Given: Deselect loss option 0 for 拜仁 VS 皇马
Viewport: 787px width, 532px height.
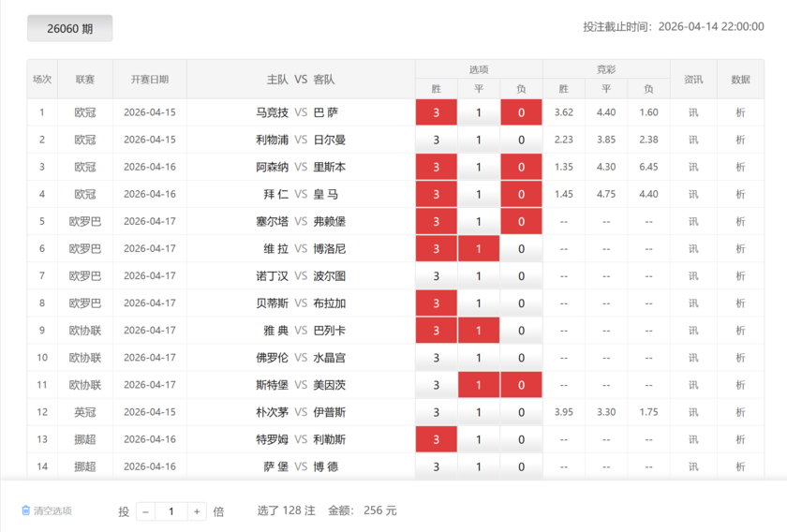Looking at the screenshot, I should pyautogui.click(x=521, y=194).
